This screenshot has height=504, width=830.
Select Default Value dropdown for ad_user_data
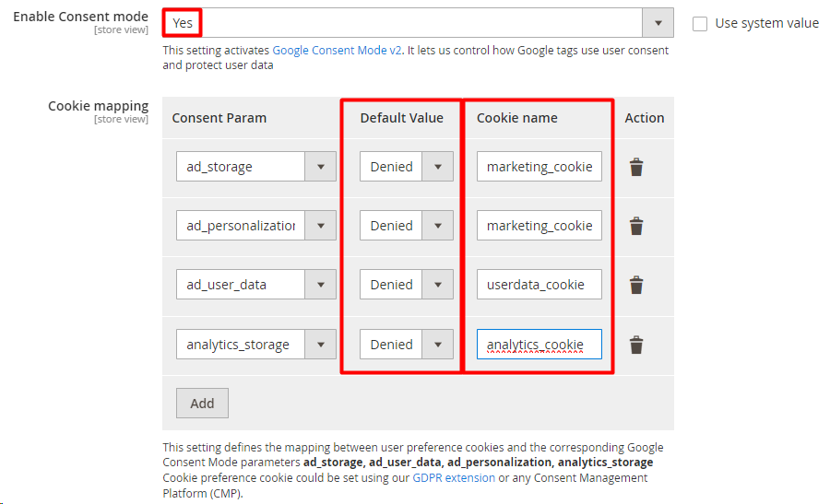point(407,285)
